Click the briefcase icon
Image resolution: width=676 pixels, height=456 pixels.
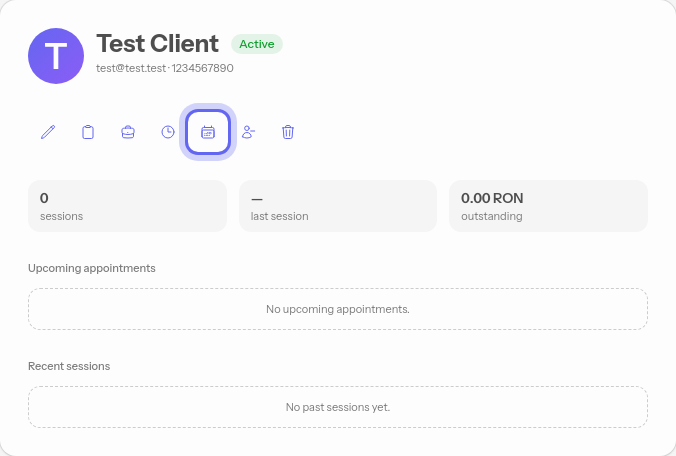coord(128,132)
